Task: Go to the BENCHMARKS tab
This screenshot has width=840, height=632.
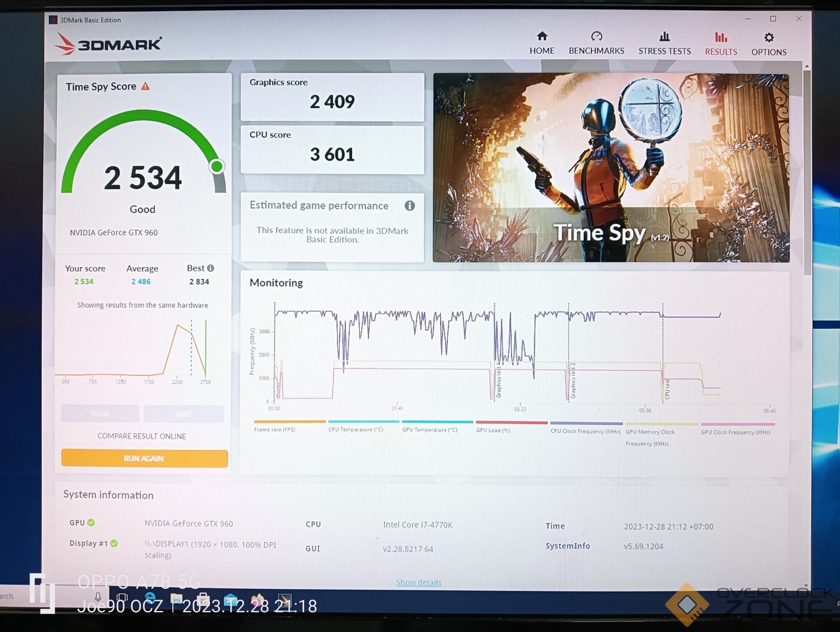Action: pos(596,43)
